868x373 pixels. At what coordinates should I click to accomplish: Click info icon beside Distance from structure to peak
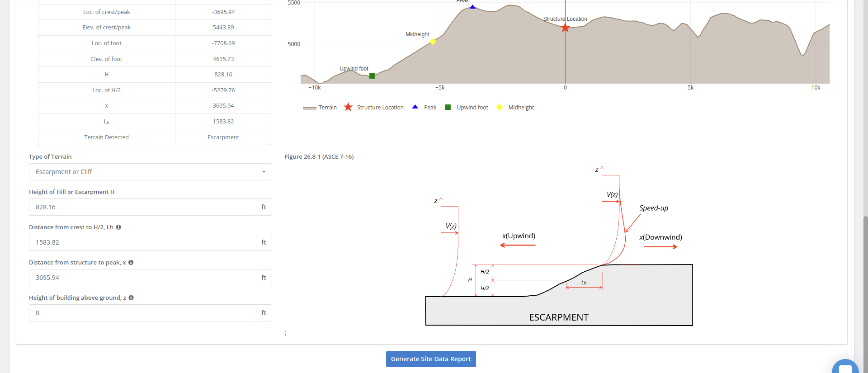click(x=131, y=262)
